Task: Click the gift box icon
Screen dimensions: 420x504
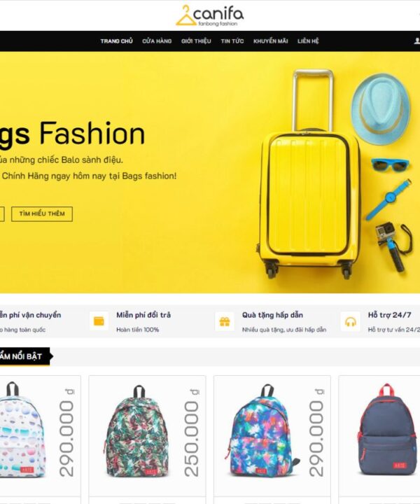Action: pos(224,321)
